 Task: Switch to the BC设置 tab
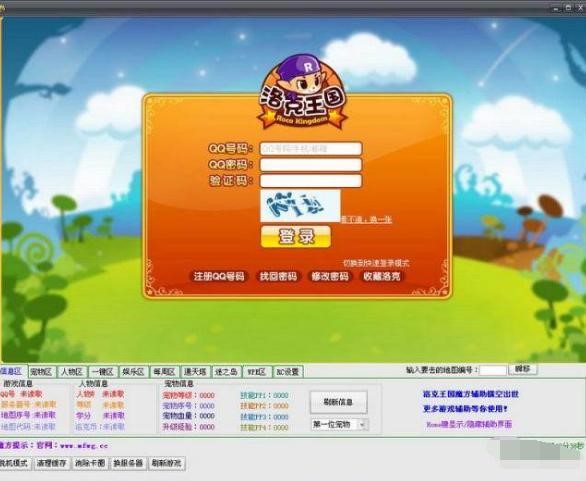click(x=288, y=372)
